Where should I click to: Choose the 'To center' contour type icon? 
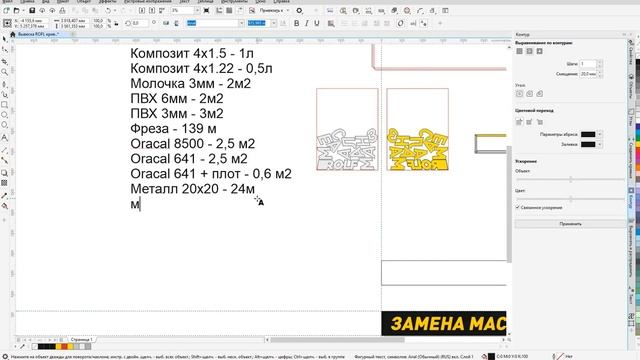[x=519, y=51]
